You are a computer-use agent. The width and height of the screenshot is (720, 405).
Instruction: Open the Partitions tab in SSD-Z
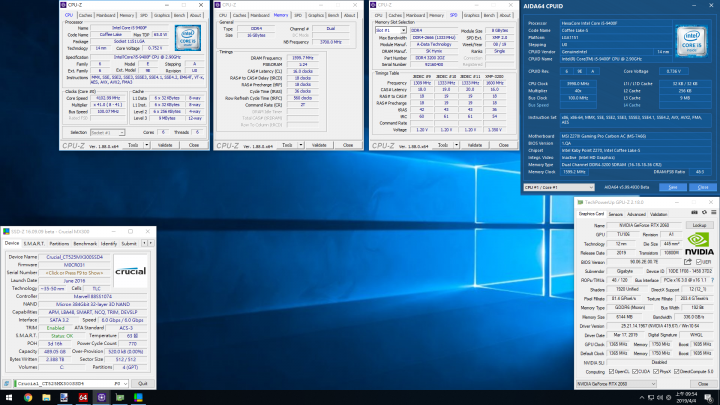point(59,243)
